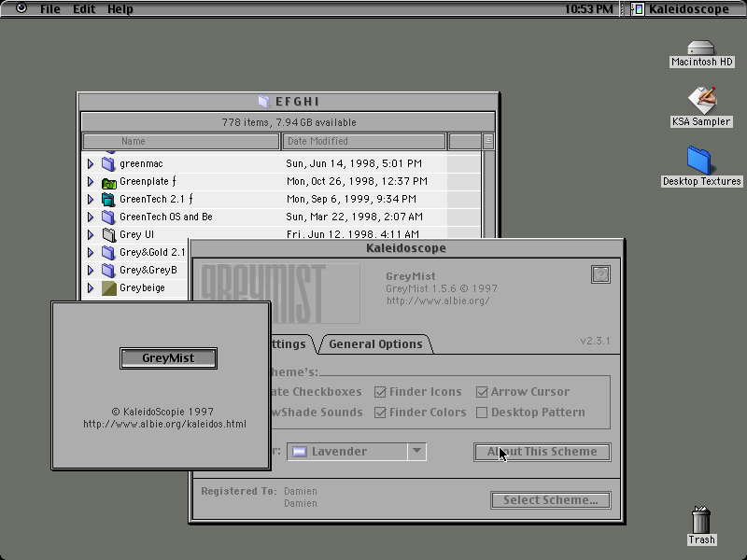The height and width of the screenshot is (560, 747).
Task: Click the help question mark button in Kaleidoscope
Action: (600, 274)
